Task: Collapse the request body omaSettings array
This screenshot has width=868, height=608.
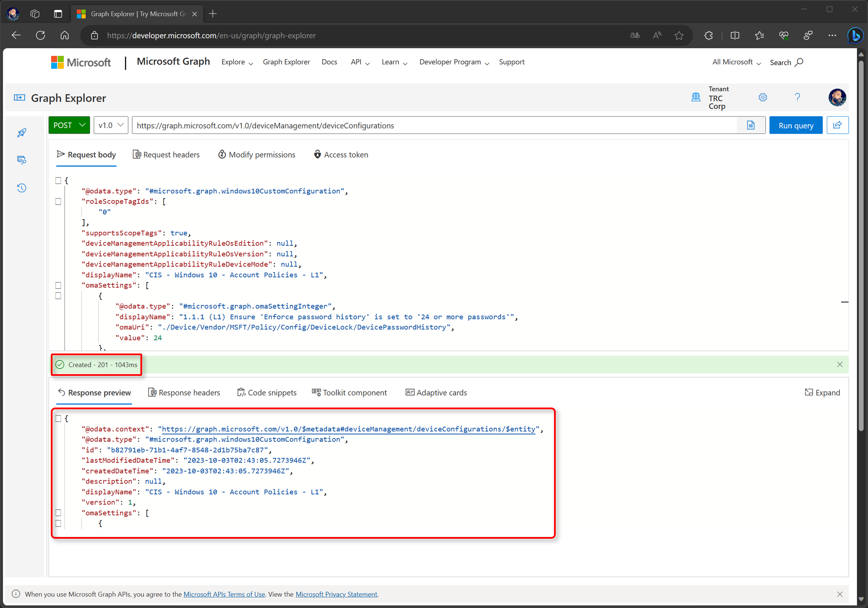Action: coord(58,285)
